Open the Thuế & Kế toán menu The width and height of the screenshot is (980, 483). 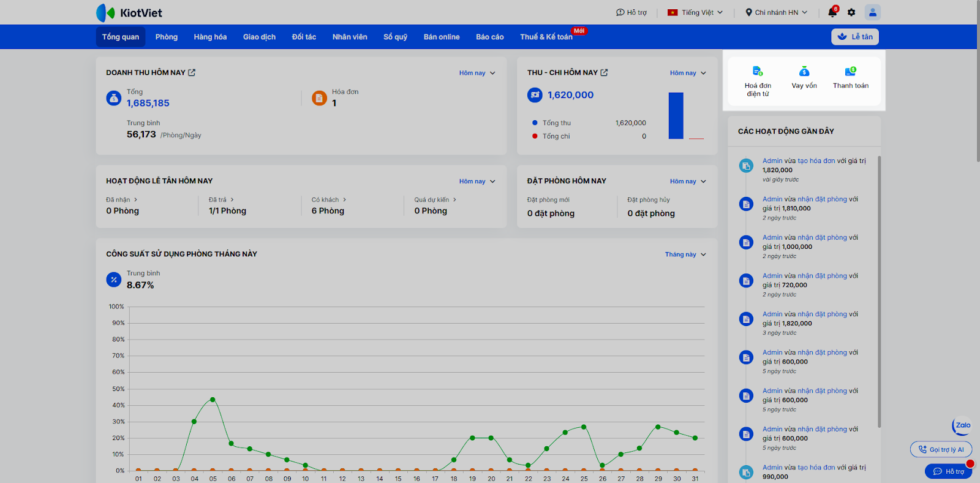[x=546, y=37]
